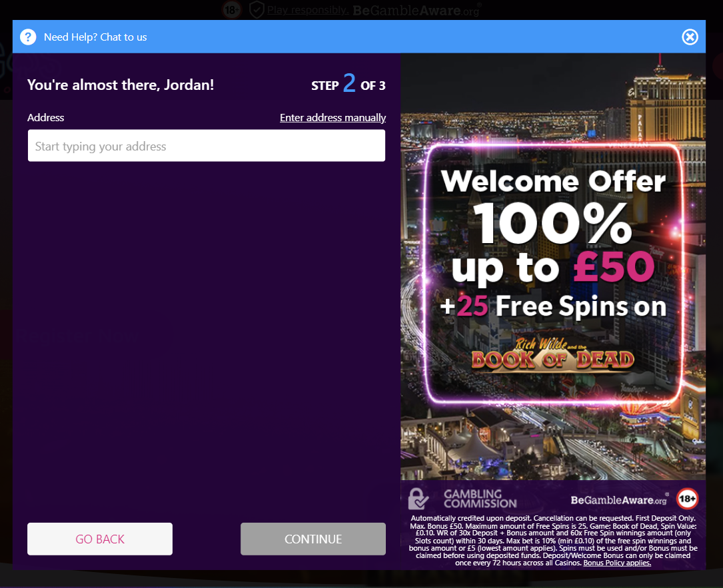Open the Bonus Policy applies link
This screenshot has height=588, width=723.
click(x=617, y=563)
